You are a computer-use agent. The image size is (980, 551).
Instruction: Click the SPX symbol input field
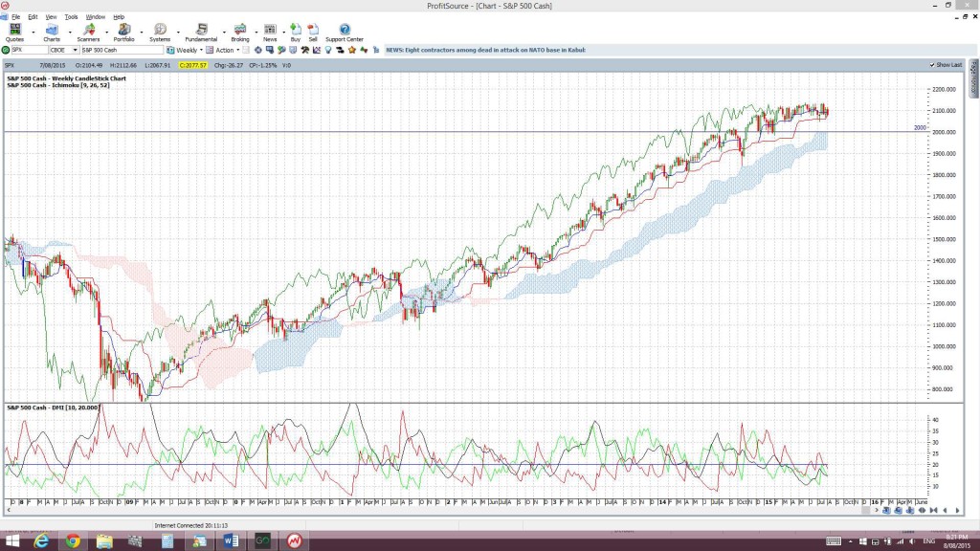tap(30, 50)
